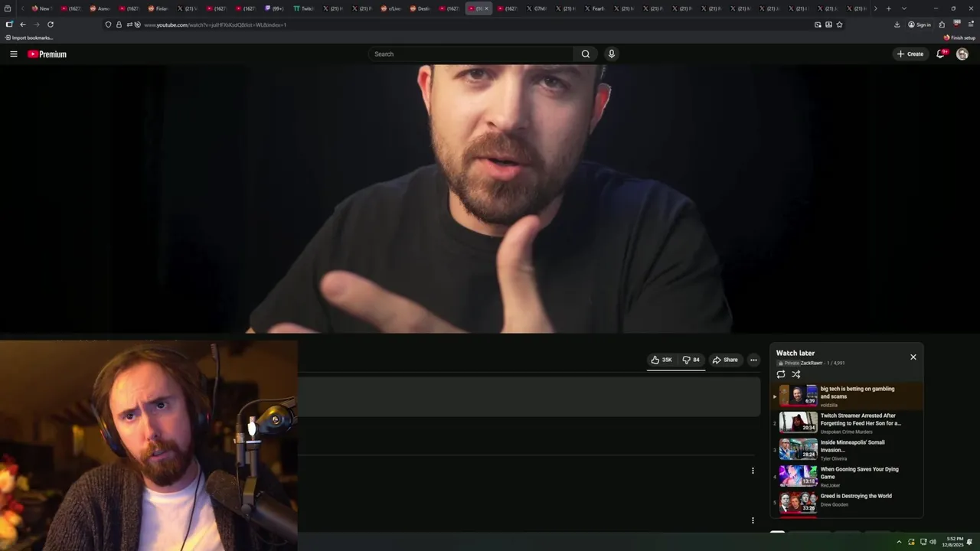Switch to the (99+) Twitch tab
The image size is (980, 551).
pos(274,8)
